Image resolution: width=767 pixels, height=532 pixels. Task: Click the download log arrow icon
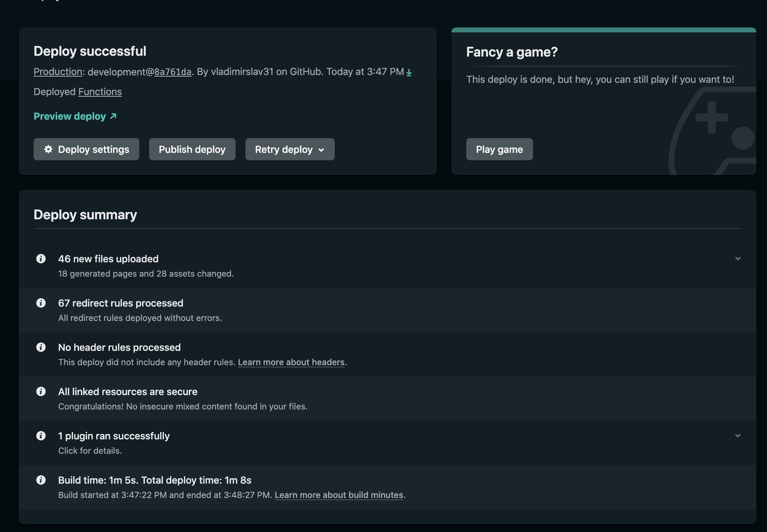409,73
